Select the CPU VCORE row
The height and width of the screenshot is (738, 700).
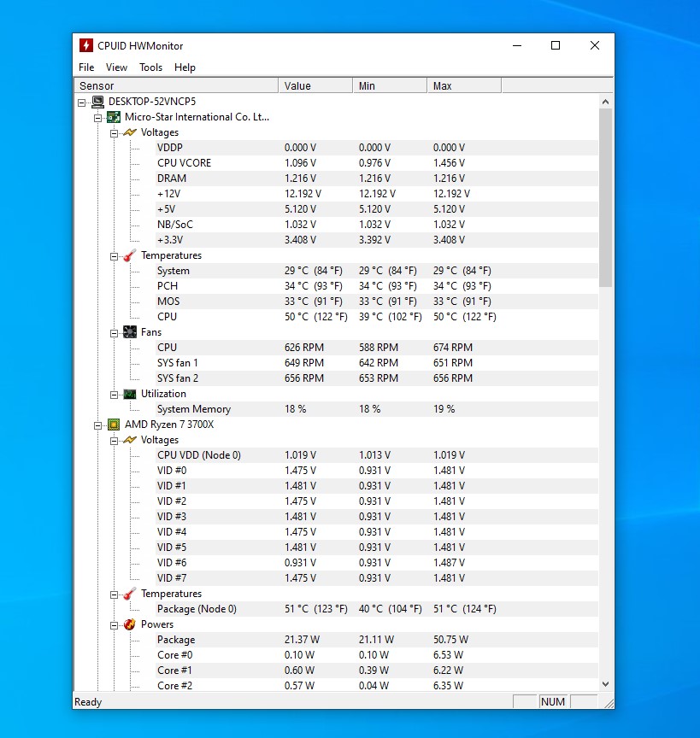pyautogui.click(x=377, y=163)
